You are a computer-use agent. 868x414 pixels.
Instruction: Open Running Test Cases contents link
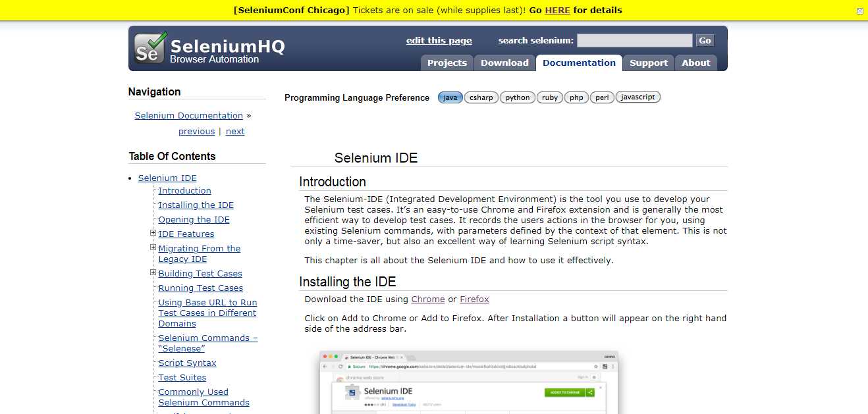(x=201, y=288)
